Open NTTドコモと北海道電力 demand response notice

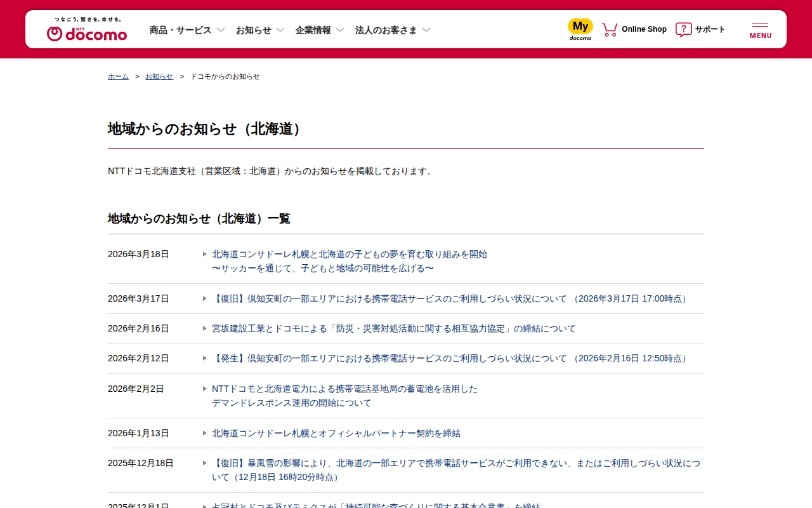tap(344, 396)
